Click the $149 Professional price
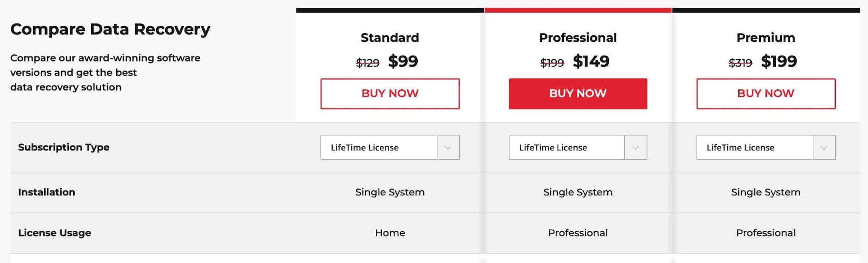This screenshot has width=868, height=263. coord(591,61)
